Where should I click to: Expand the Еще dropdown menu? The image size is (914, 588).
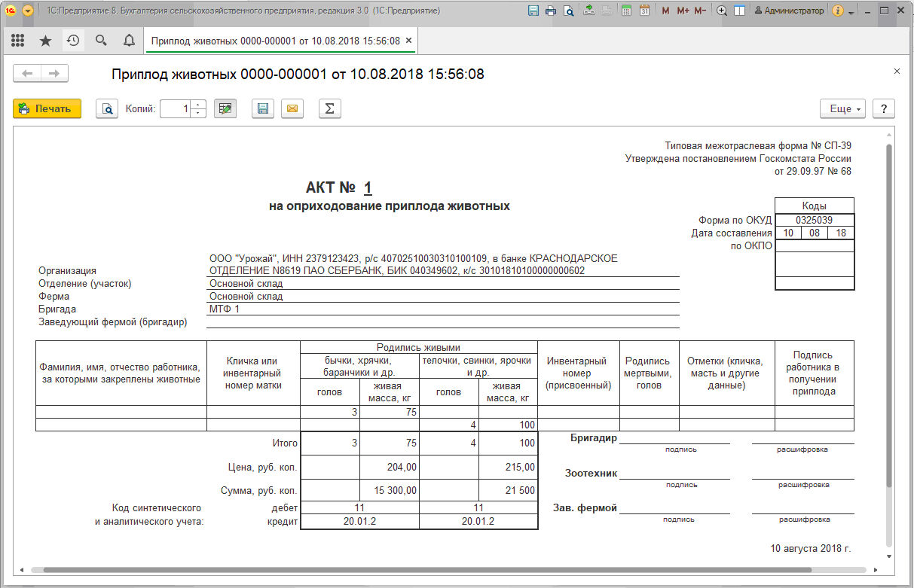842,109
